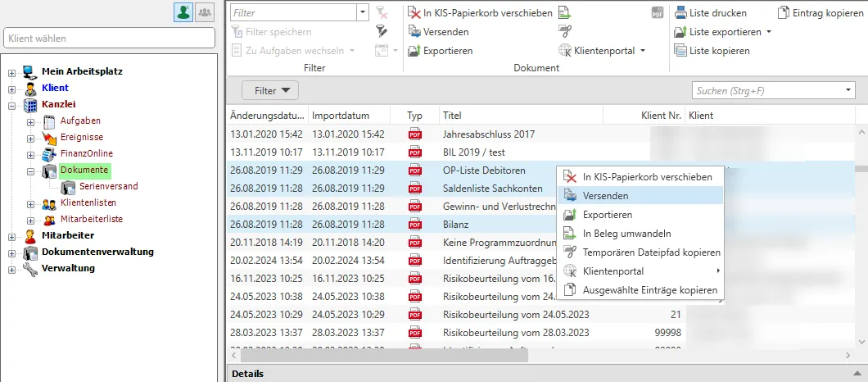Expand the Dokumentenverwaltung tree node
The height and width of the screenshot is (382, 868).
point(11,252)
